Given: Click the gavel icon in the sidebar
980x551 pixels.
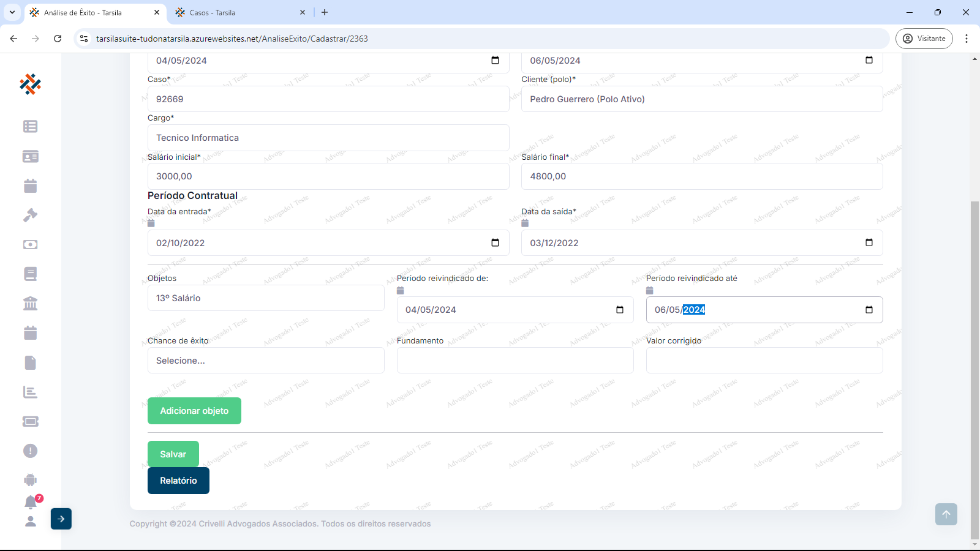Looking at the screenshot, I should (30, 215).
